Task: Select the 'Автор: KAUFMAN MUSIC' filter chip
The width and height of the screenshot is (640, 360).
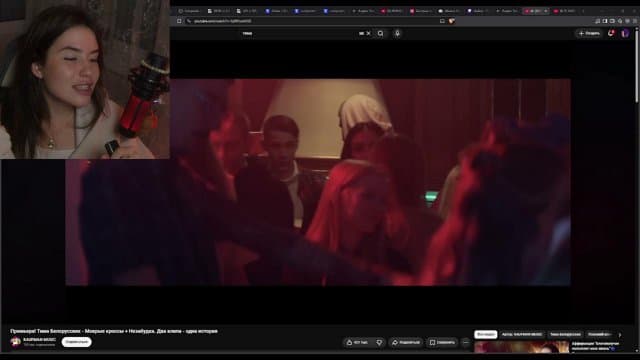Action: pyautogui.click(x=522, y=334)
